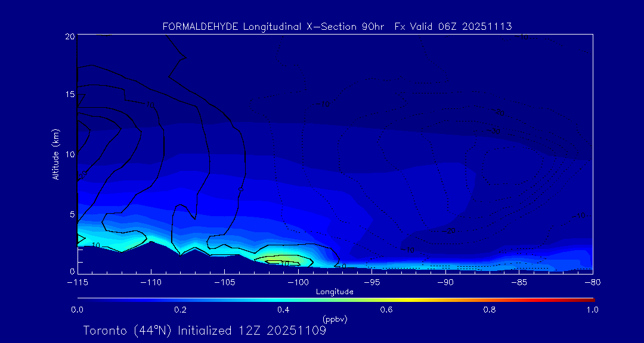Click the altitude tick label 5
This screenshot has height=343, width=644.
point(71,214)
